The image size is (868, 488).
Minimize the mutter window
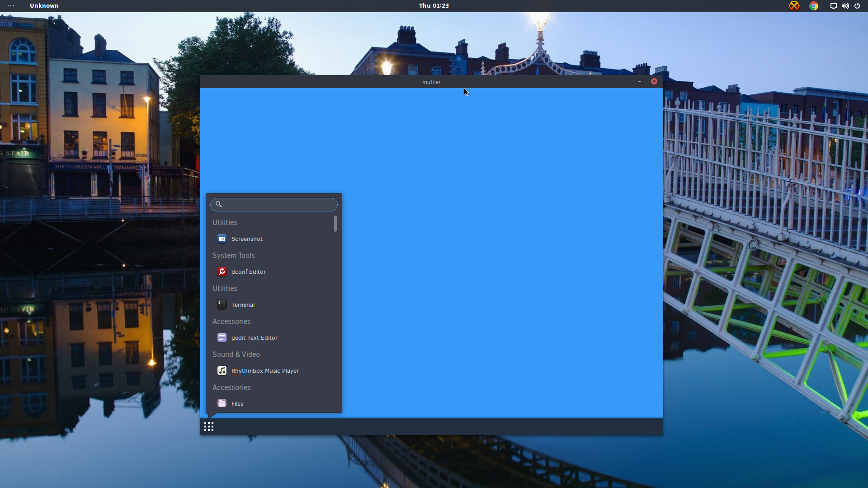[640, 81]
